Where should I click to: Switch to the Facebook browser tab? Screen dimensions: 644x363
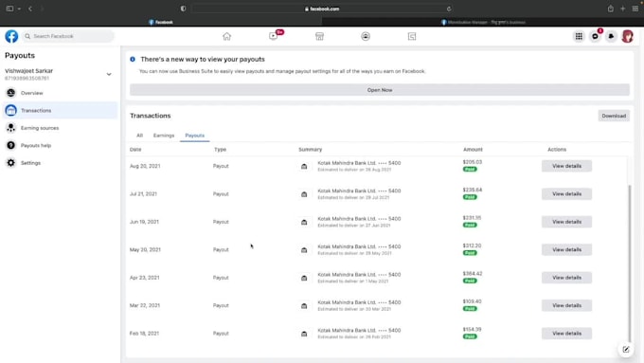point(161,22)
